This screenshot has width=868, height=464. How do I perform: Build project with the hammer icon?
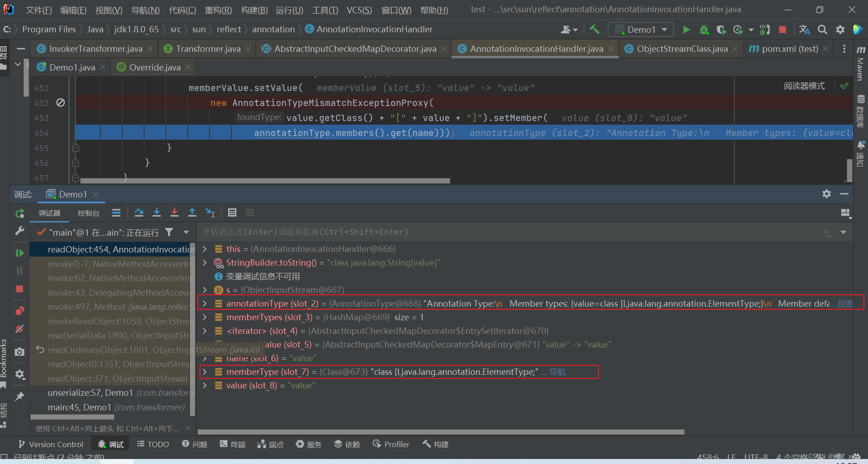click(594, 30)
